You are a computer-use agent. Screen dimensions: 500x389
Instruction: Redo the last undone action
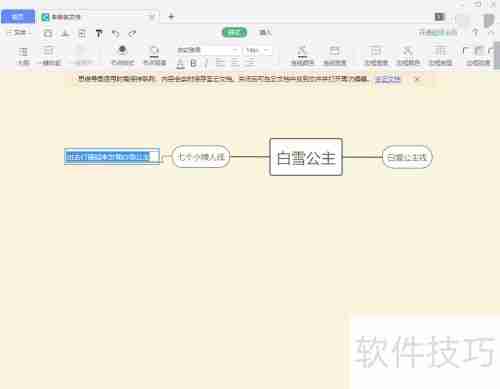[132, 34]
